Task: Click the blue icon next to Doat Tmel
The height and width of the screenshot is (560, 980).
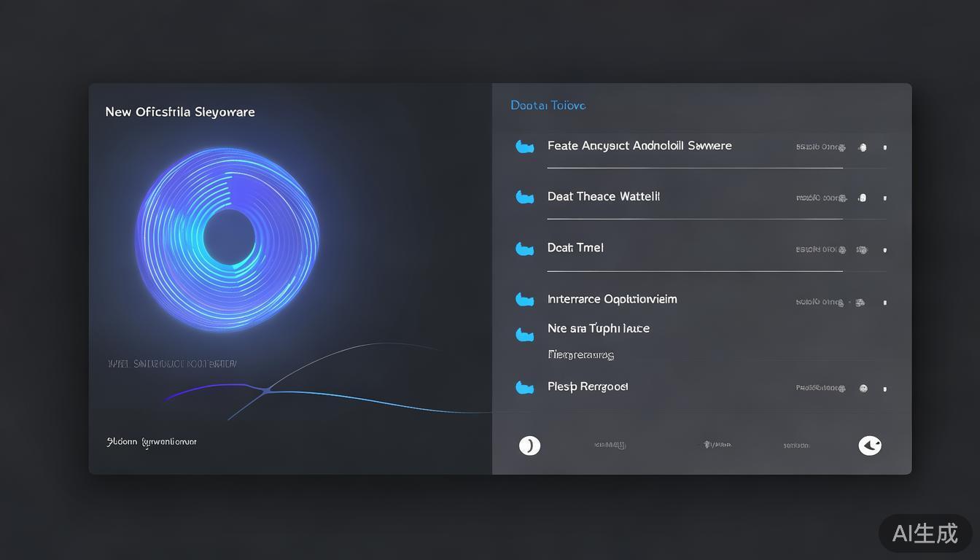Action: pyautogui.click(x=524, y=249)
